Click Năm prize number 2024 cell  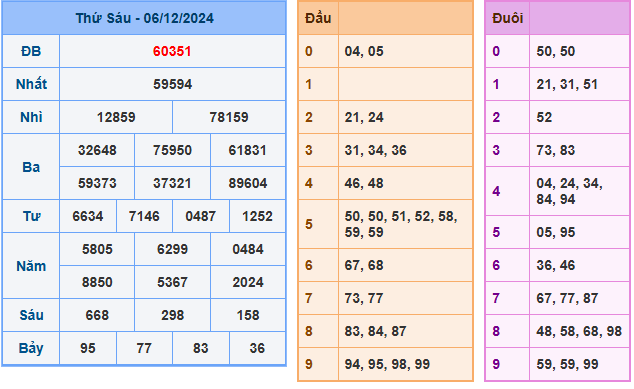coord(248,282)
